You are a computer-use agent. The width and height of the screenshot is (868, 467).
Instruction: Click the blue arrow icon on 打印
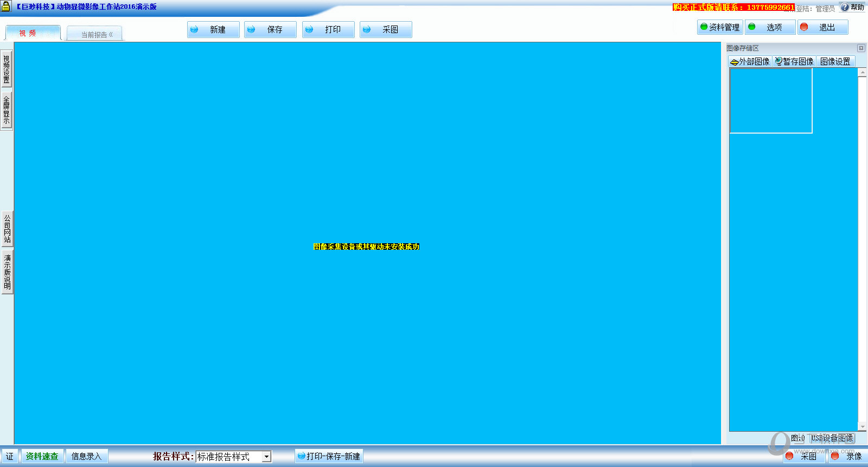(x=309, y=30)
